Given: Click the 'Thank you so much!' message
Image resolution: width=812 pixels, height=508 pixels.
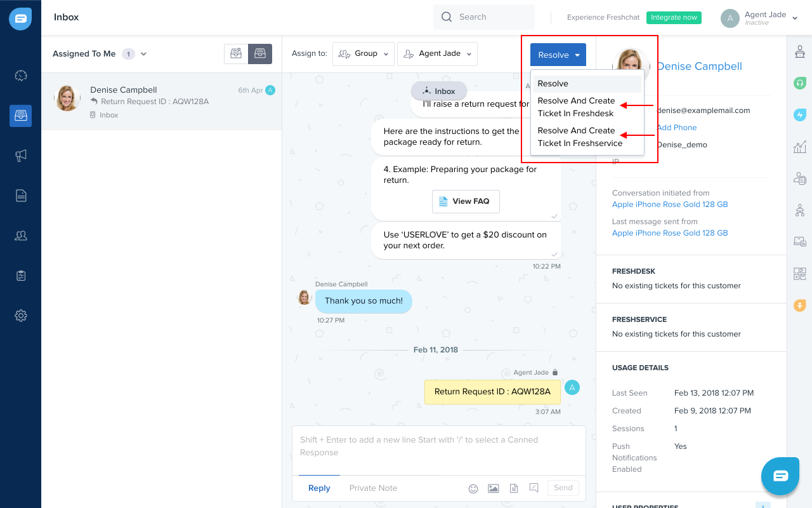Looking at the screenshot, I should tap(363, 301).
